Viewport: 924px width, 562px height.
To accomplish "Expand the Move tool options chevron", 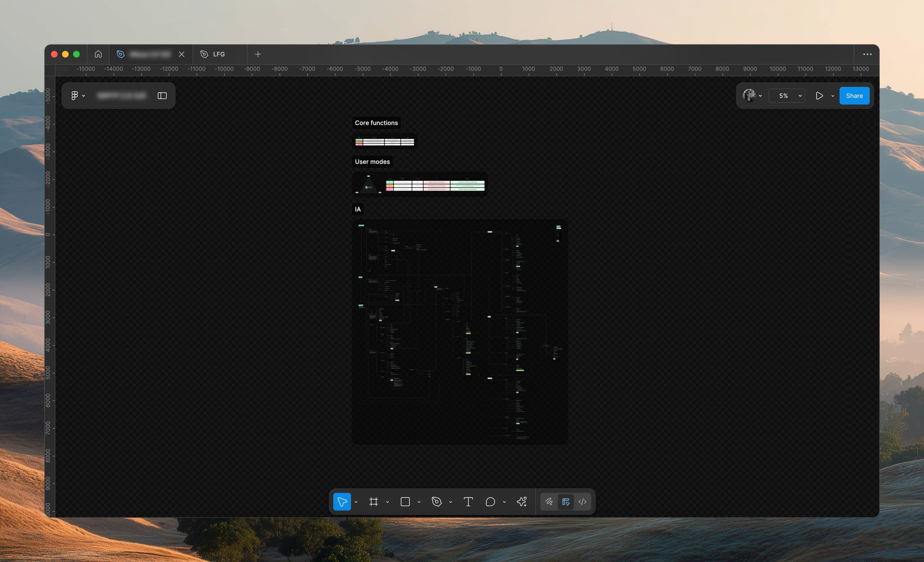I will 356,502.
